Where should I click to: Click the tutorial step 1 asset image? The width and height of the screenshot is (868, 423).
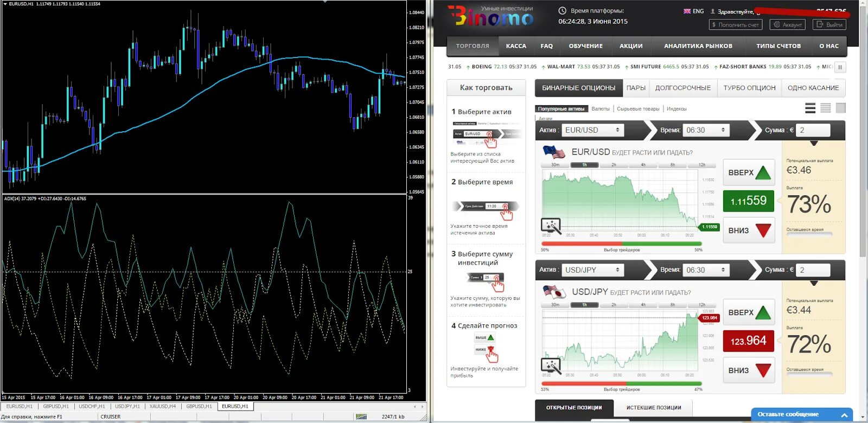[x=487, y=134]
